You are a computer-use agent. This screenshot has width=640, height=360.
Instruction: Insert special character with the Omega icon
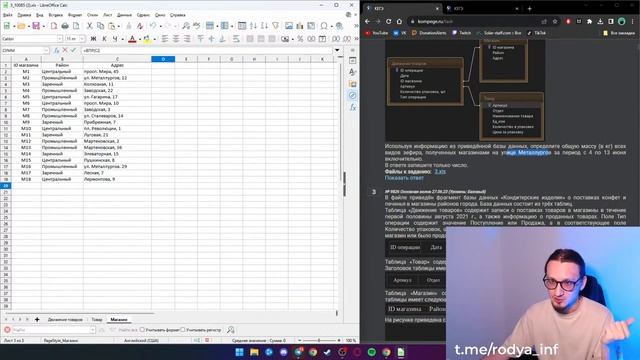(x=324, y=26)
